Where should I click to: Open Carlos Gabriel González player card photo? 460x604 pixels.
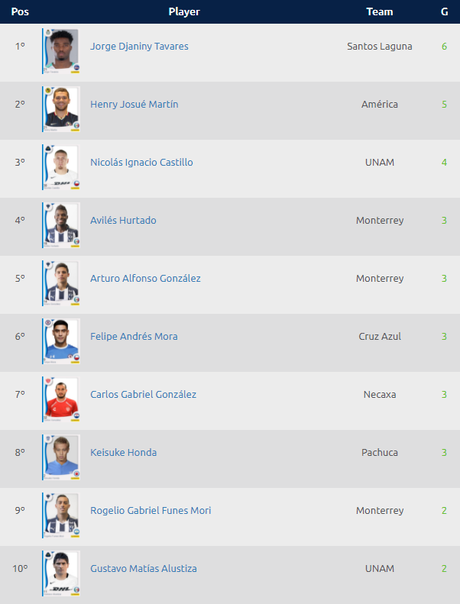(61, 399)
